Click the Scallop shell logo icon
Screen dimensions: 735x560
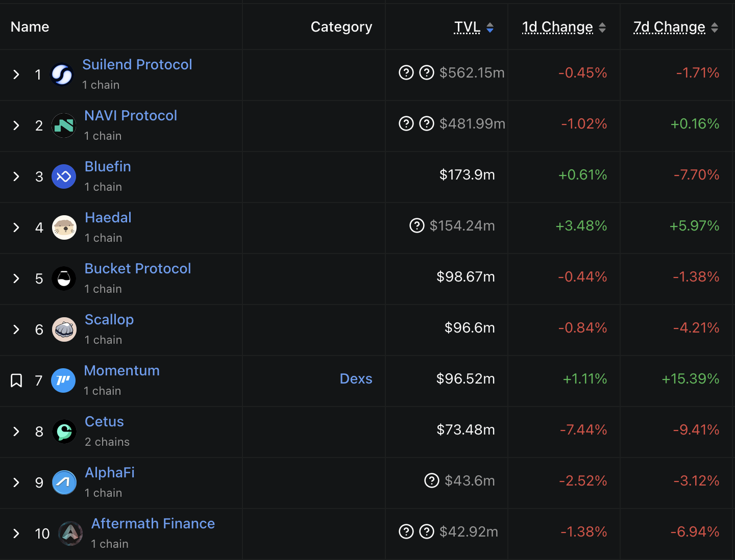[64, 329]
